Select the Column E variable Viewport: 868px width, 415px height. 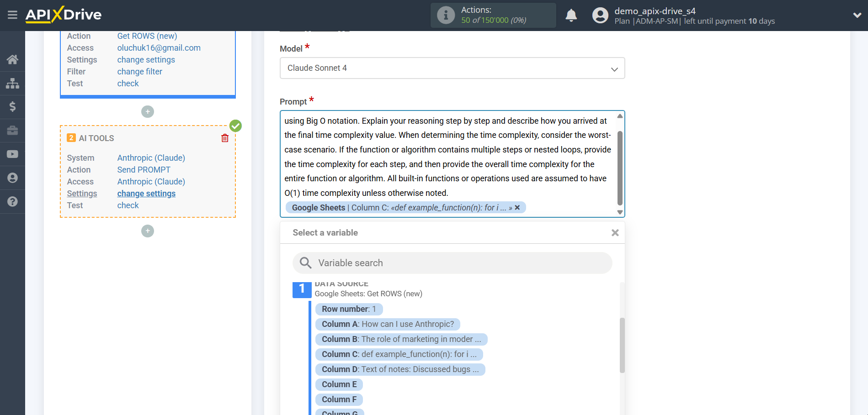[339, 384]
